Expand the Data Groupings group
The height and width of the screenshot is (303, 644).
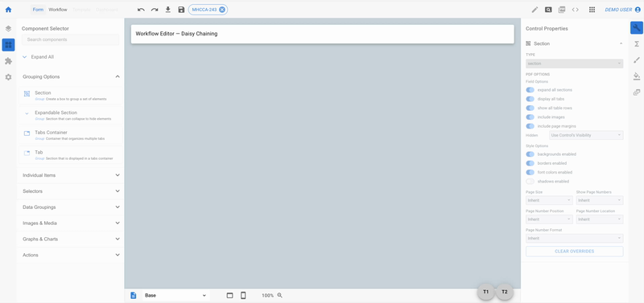70,207
